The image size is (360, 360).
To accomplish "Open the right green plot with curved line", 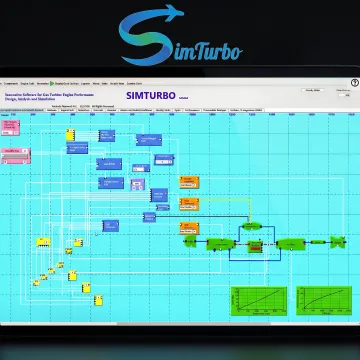I will [x=324, y=300].
